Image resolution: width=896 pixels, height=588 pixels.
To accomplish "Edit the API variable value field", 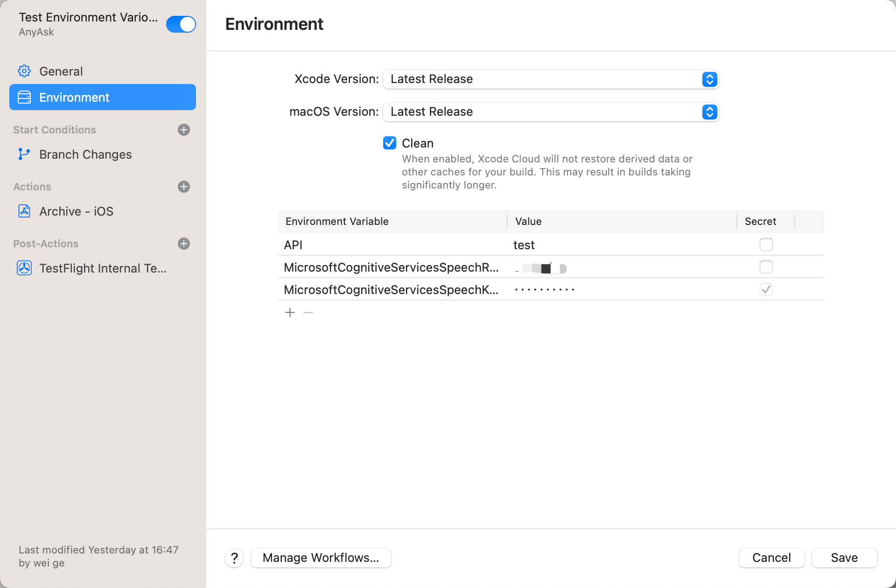I will pos(621,245).
